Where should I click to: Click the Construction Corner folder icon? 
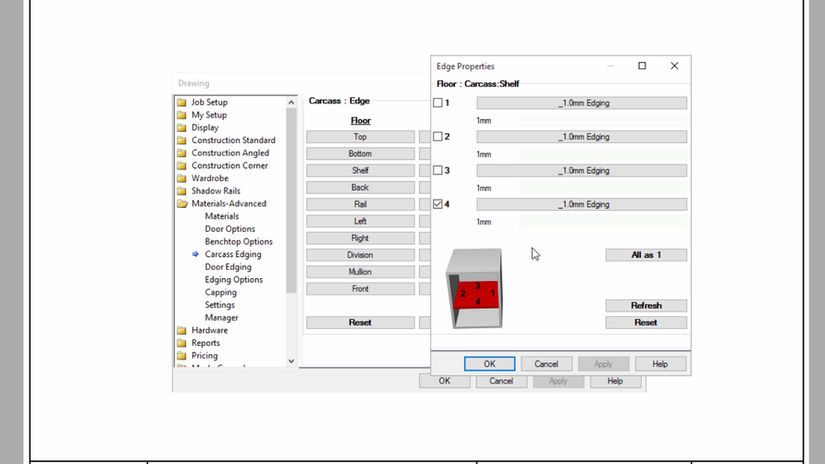182,165
